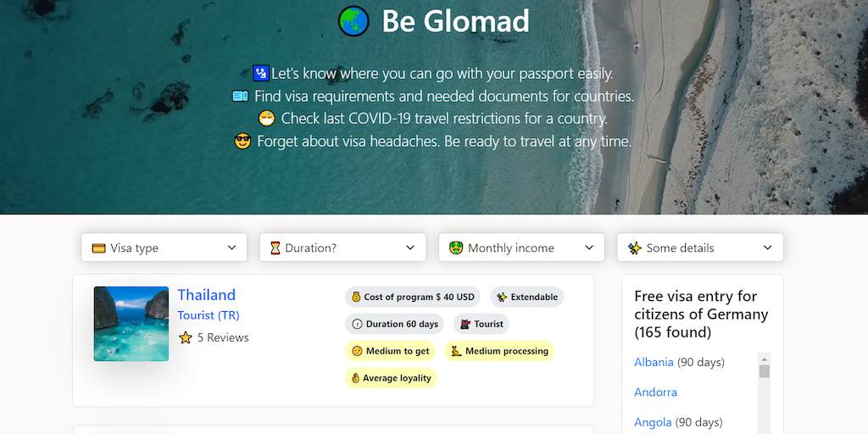Select Andorra in the free visa list
The width and height of the screenshot is (868, 434).
click(655, 392)
